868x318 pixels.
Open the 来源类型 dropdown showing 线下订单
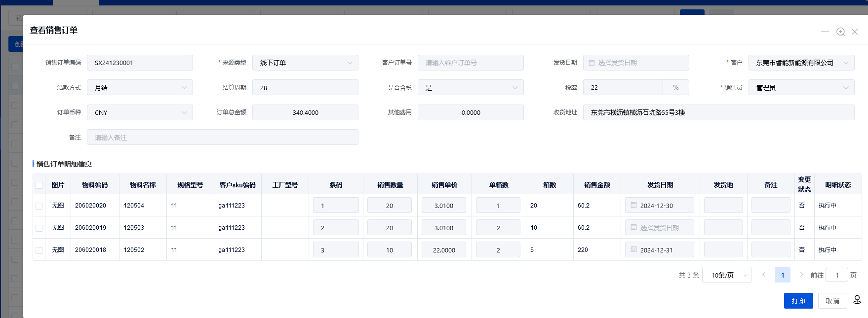click(x=305, y=63)
